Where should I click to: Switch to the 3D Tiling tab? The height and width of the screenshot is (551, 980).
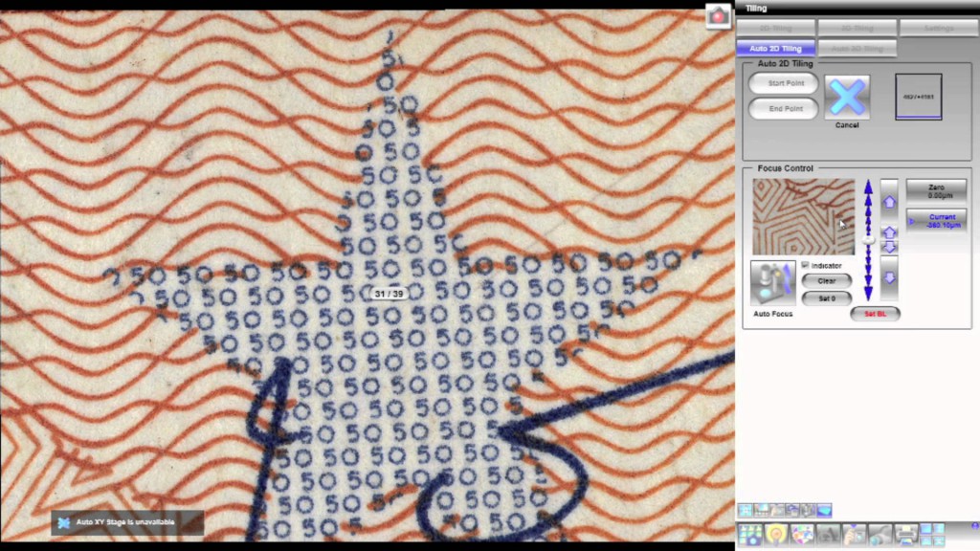pos(857,28)
